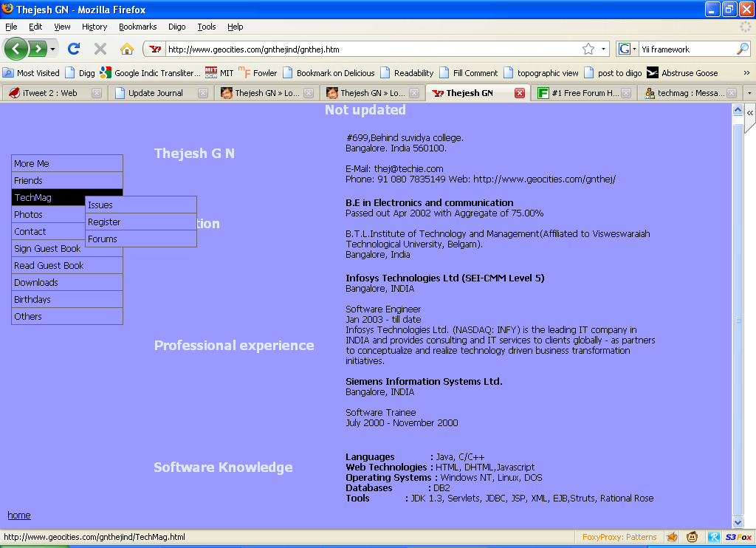Go back with the green Back arrow
756x548 pixels.
(x=16, y=49)
